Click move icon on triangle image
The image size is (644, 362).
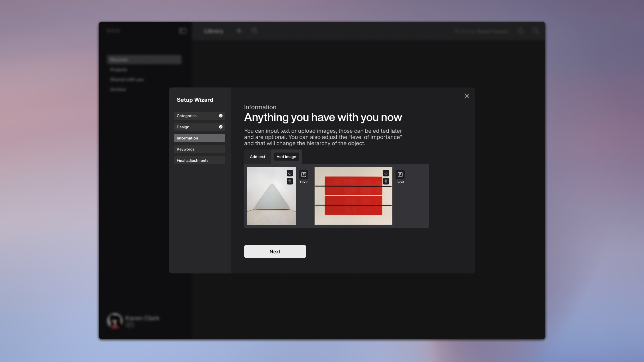290,173
